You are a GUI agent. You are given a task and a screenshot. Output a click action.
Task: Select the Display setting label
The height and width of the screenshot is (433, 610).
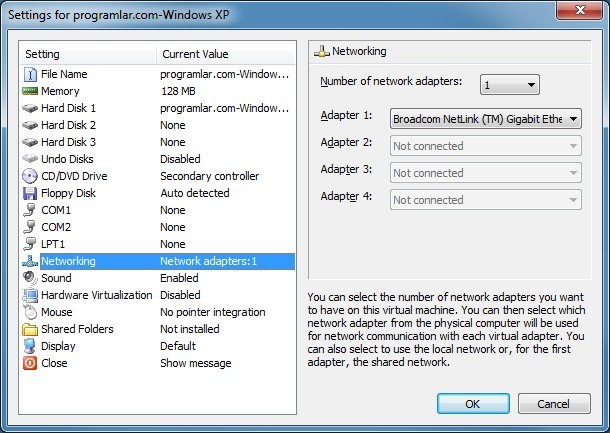pos(58,346)
